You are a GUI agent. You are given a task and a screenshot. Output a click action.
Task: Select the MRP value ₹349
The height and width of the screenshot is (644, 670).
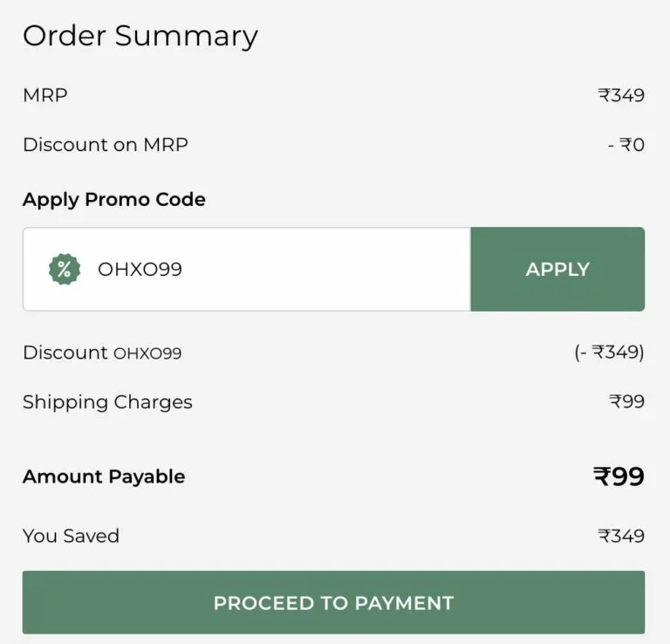click(621, 95)
